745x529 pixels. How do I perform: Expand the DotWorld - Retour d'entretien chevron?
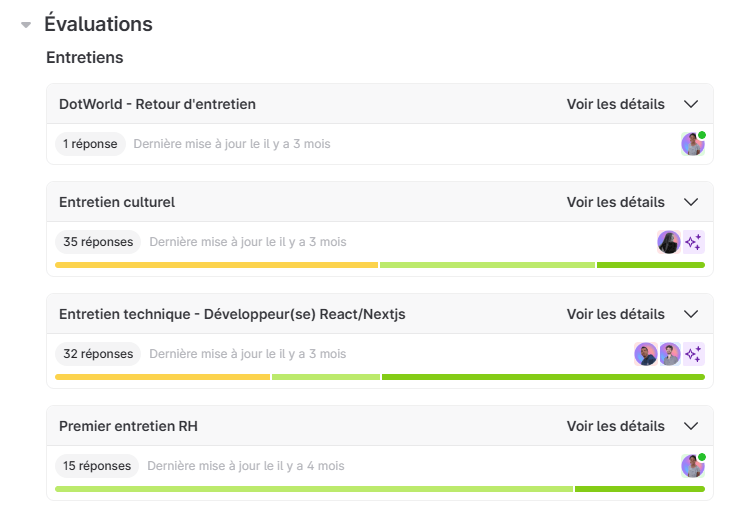690,104
